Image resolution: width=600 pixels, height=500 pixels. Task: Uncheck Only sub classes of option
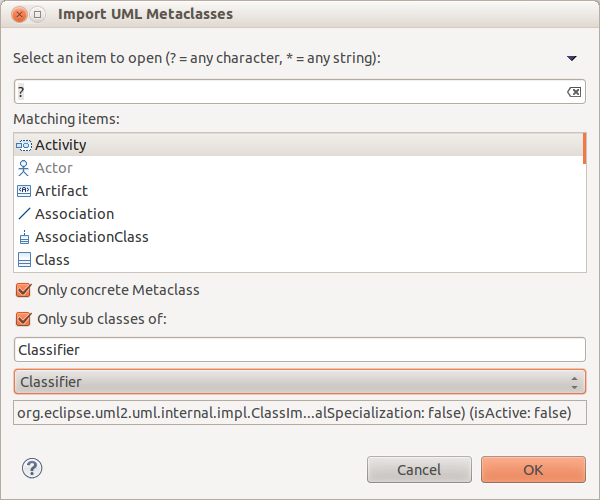pyautogui.click(x=23, y=319)
